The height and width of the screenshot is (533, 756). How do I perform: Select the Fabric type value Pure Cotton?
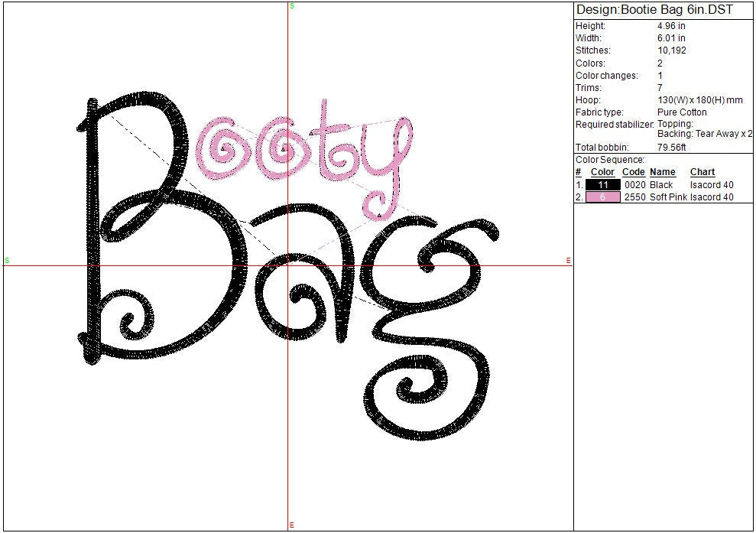point(682,112)
